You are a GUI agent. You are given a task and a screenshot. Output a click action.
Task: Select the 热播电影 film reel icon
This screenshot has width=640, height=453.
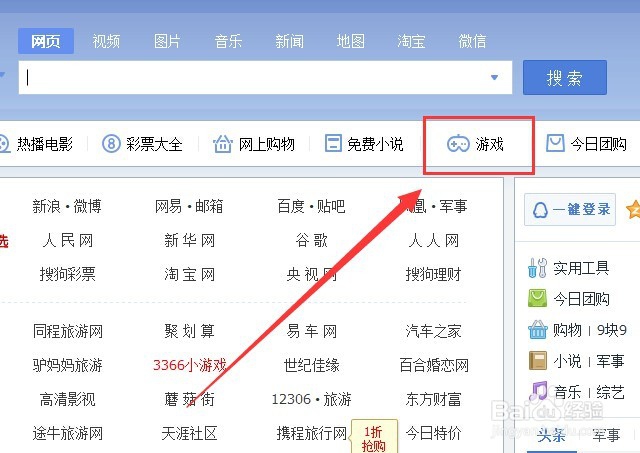click(x=4, y=144)
